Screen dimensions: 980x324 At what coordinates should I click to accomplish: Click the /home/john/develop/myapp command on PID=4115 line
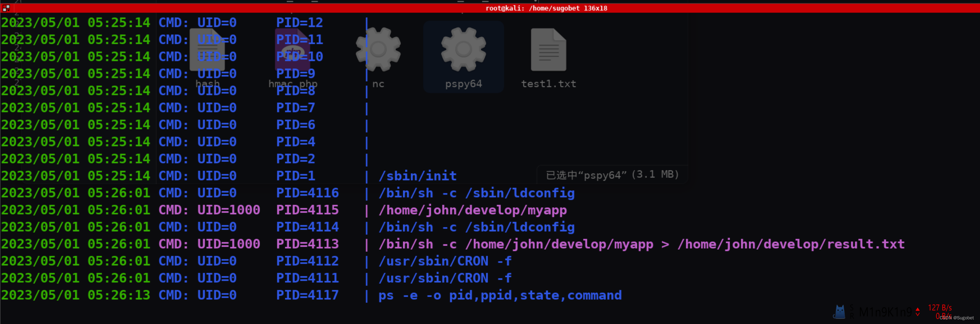(473, 210)
